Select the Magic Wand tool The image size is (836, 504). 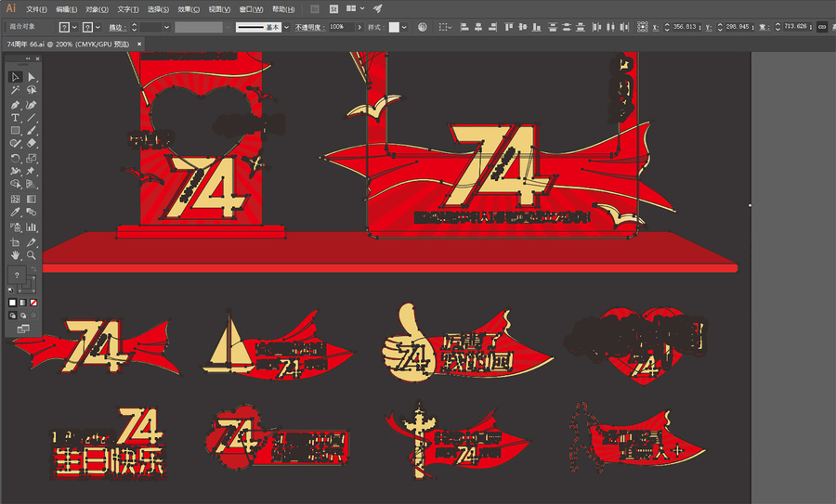tap(16, 91)
